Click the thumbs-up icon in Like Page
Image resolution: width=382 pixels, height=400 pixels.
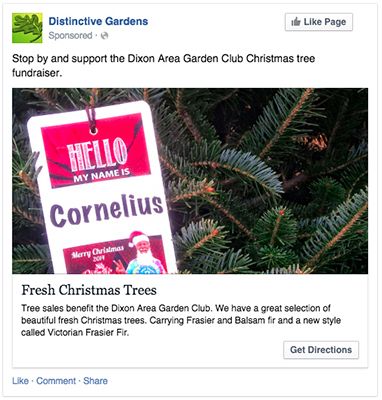tap(296, 22)
